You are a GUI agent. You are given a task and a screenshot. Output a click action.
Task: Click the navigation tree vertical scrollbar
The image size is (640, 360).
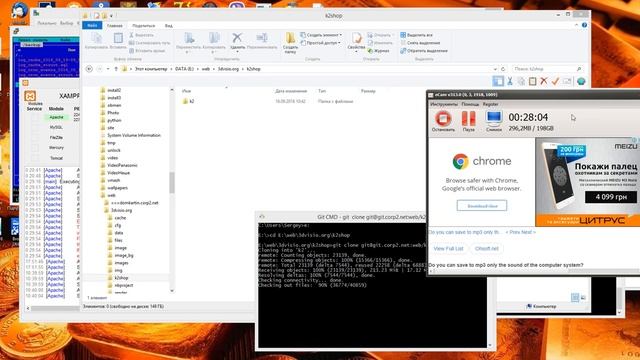(x=172, y=182)
